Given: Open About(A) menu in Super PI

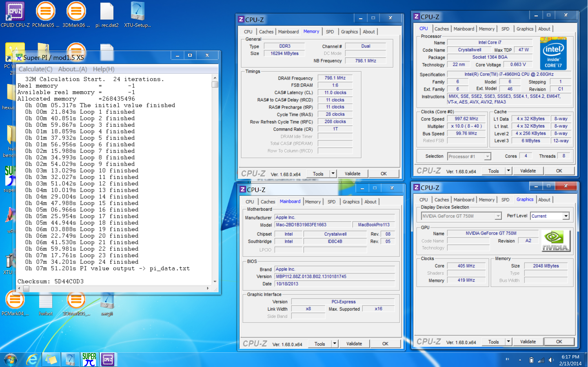Looking at the screenshot, I should (x=73, y=69).
